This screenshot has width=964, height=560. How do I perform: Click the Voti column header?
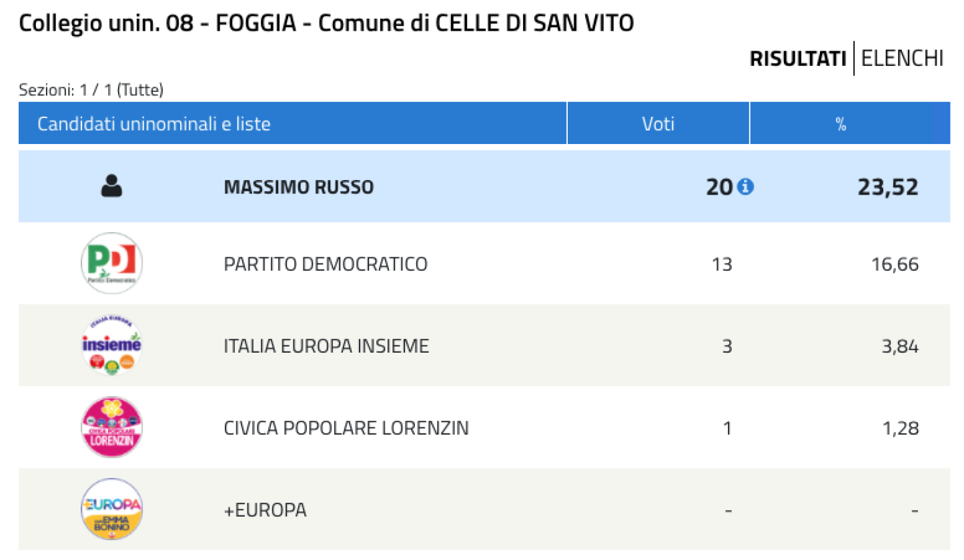tap(658, 123)
